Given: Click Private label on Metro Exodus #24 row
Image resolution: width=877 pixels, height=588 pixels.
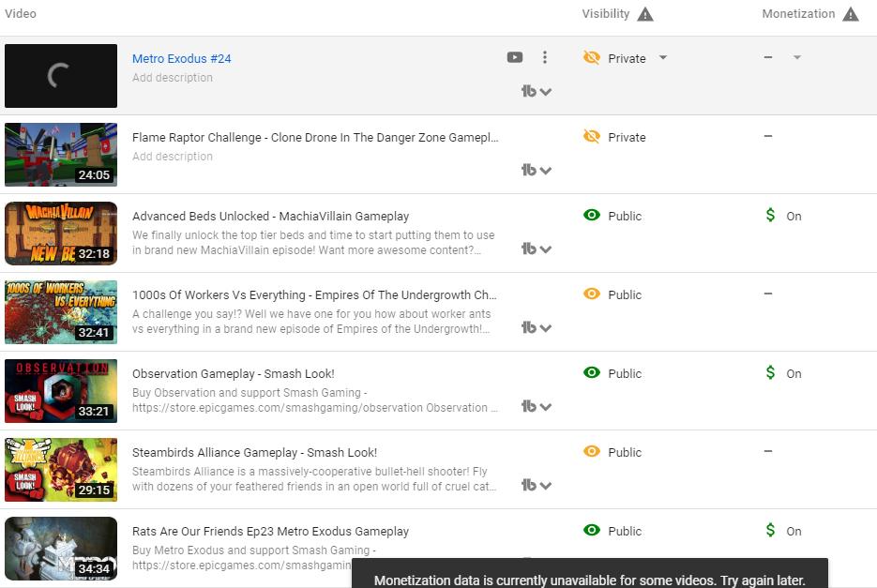Looking at the screenshot, I should point(627,59).
